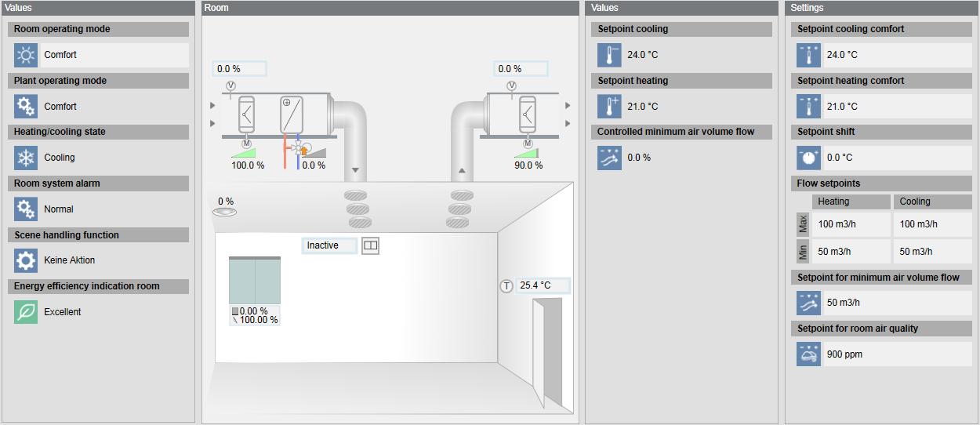Click the Room operating mode sun icon
The image size is (980, 425).
pos(26,55)
